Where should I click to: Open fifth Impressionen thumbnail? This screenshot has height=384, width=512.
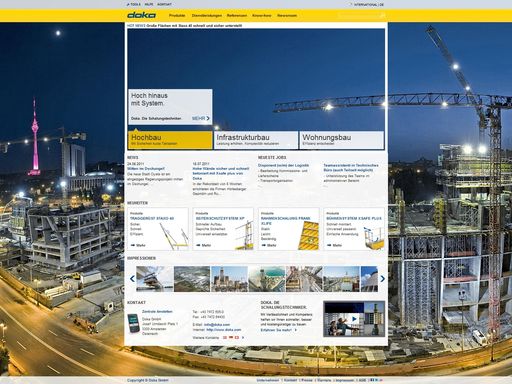point(304,279)
